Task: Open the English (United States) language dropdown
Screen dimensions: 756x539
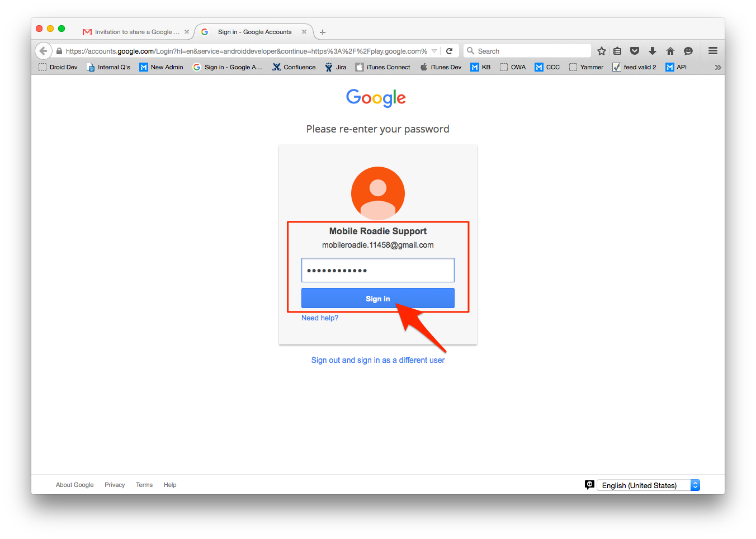Action: point(648,485)
